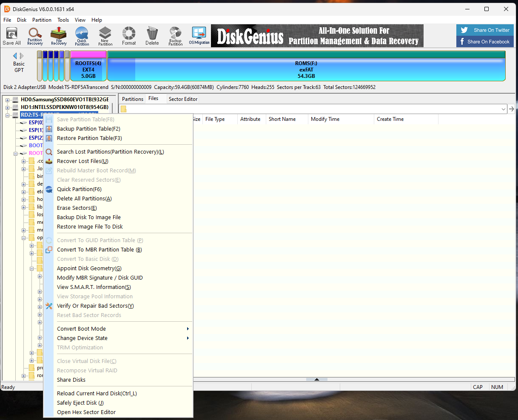Select the ROMS(F:) exFAT partition bar
Viewport: 518px width, 420px height.
tap(306, 66)
